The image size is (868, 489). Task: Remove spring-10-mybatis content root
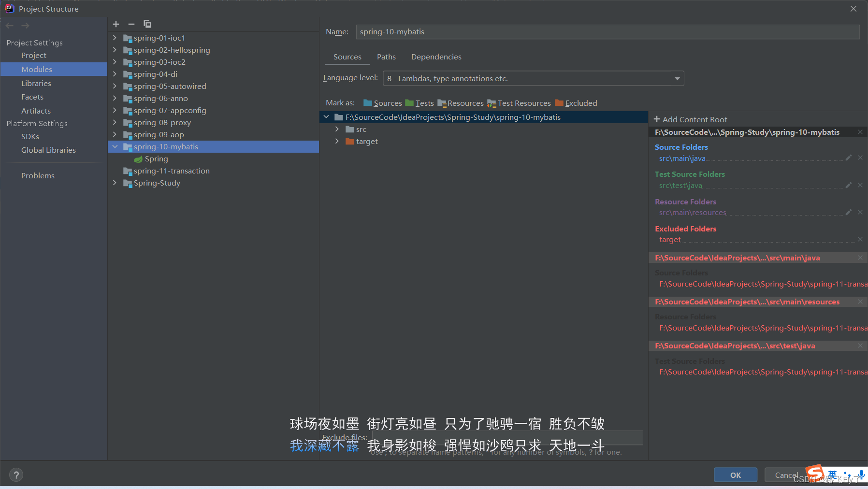tap(860, 132)
